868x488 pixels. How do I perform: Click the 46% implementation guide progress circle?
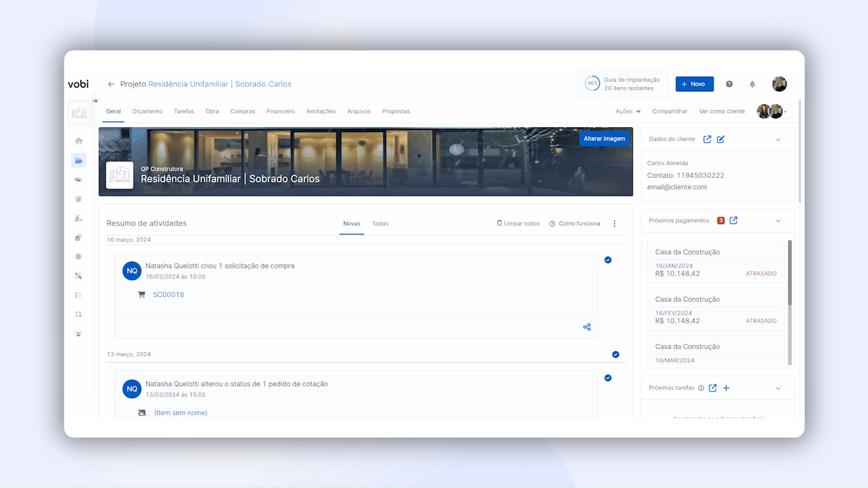tap(592, 84)
